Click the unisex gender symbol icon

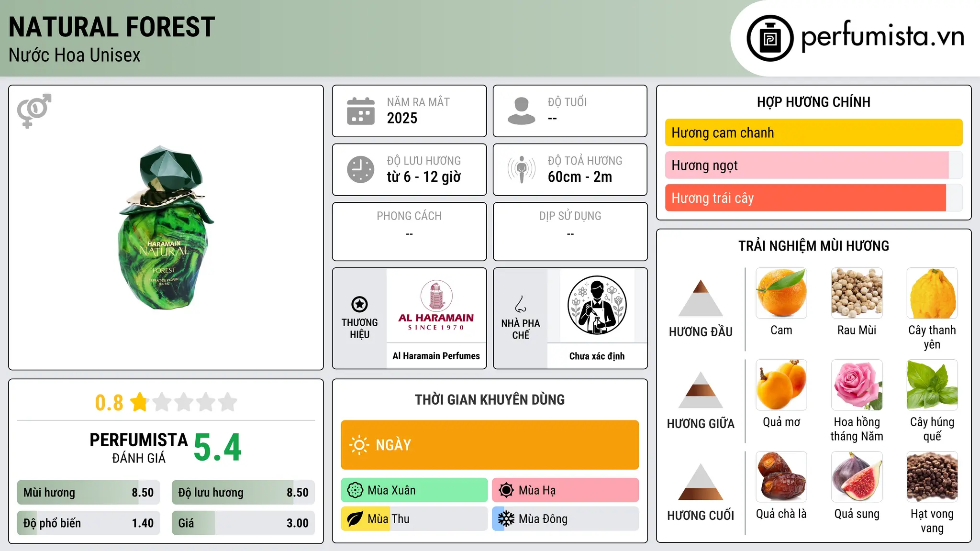click(x=34, y=110)
